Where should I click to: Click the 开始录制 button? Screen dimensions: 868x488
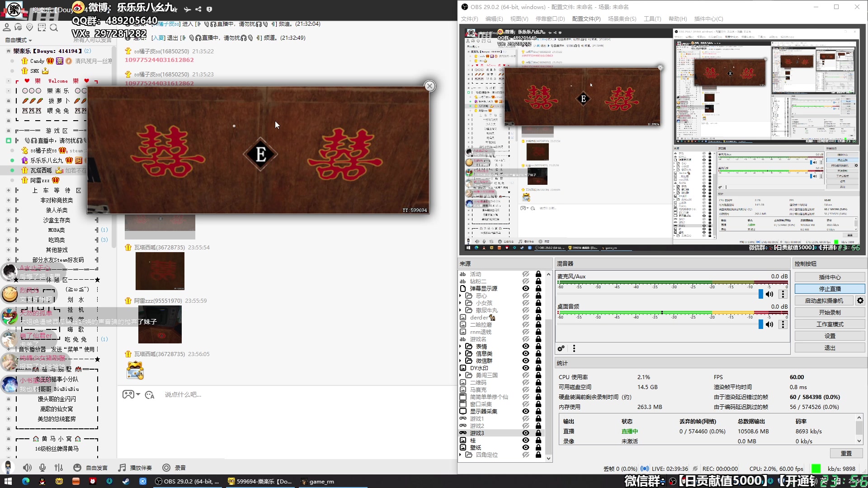(830, 312)
